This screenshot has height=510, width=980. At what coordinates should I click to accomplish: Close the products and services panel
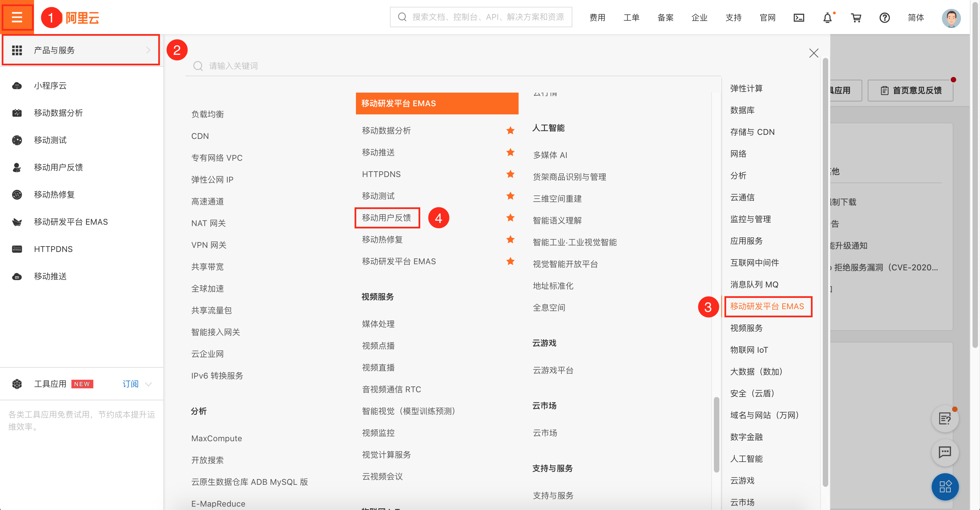point(813,53)
